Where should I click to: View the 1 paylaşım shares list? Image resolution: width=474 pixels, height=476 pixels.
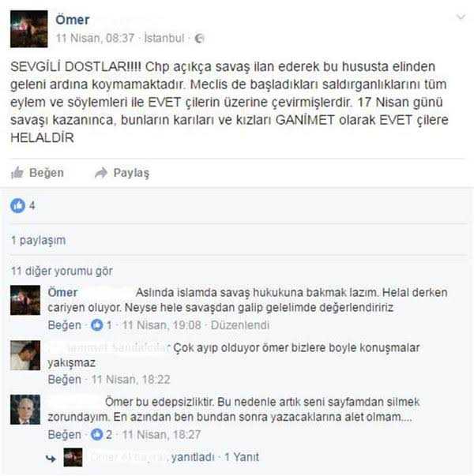[38, 240]
